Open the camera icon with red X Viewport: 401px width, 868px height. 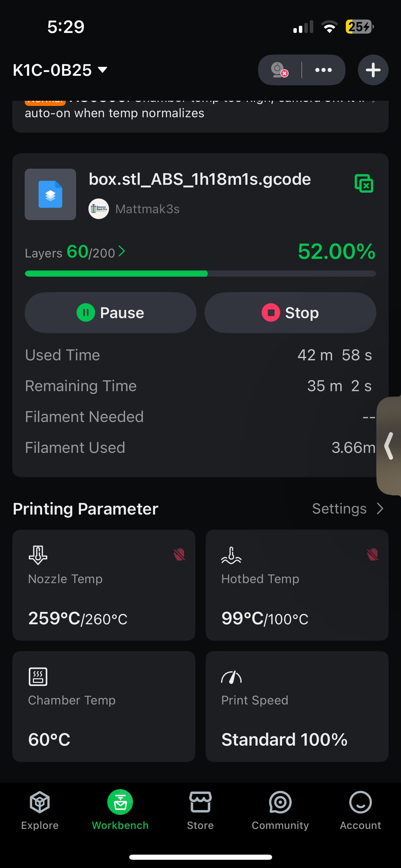pyautogui.click(x=279, y=70)
